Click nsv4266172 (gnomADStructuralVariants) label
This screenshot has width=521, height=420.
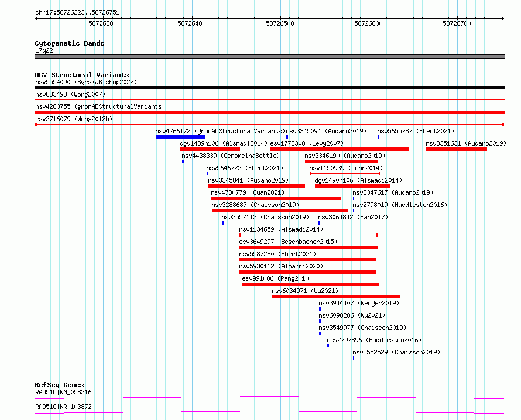click(x=220, y=131)
